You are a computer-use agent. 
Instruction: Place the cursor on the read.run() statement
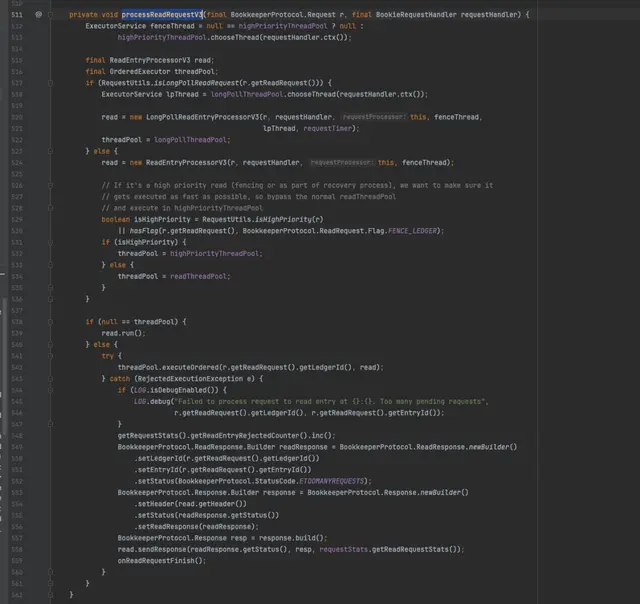(x=124, y=333)
